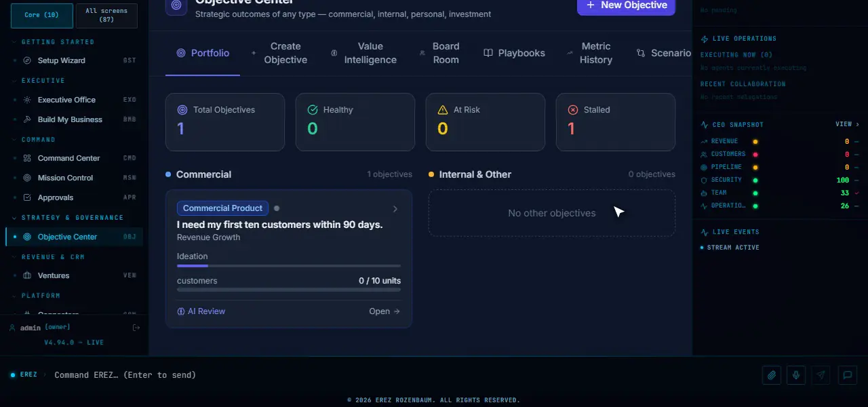This screenshot has width=868, height=407.
Task: Click the Setup Wizard compass icon
Action: [x=27, y=60]
